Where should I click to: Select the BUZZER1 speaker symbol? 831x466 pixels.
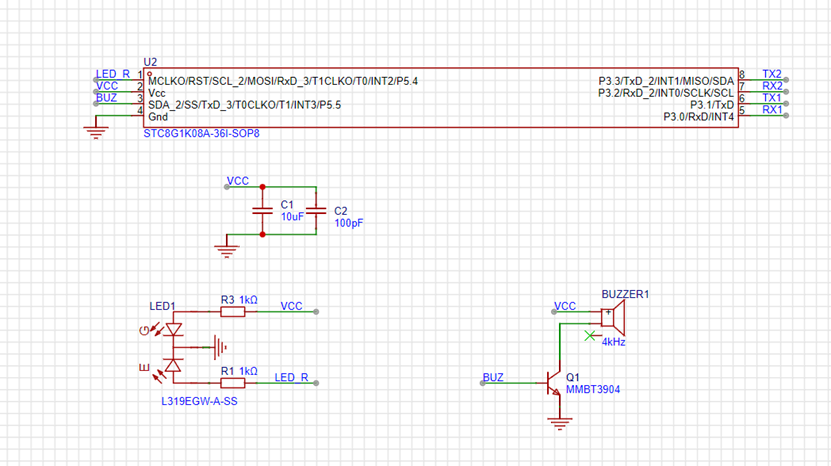(613, 318)
